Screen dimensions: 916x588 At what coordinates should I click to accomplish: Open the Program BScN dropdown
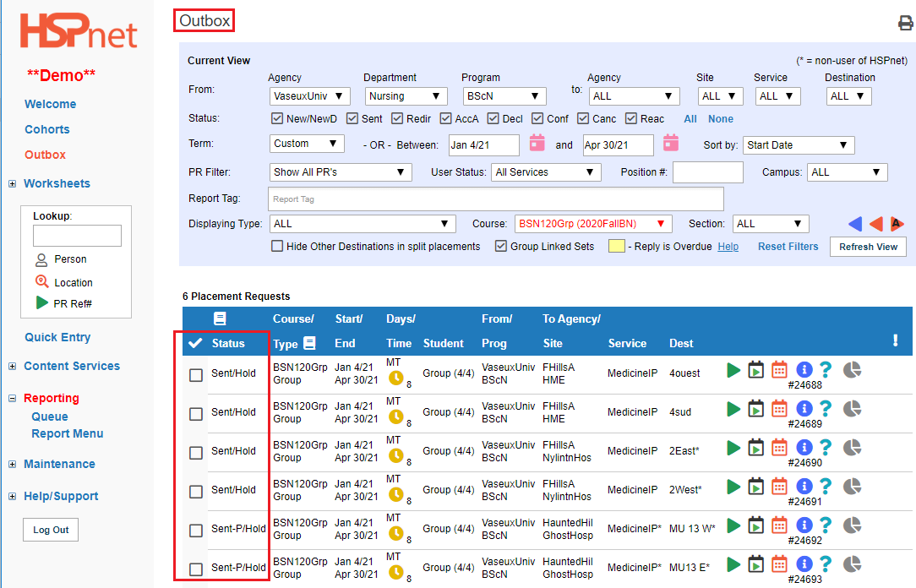point(504,96)
